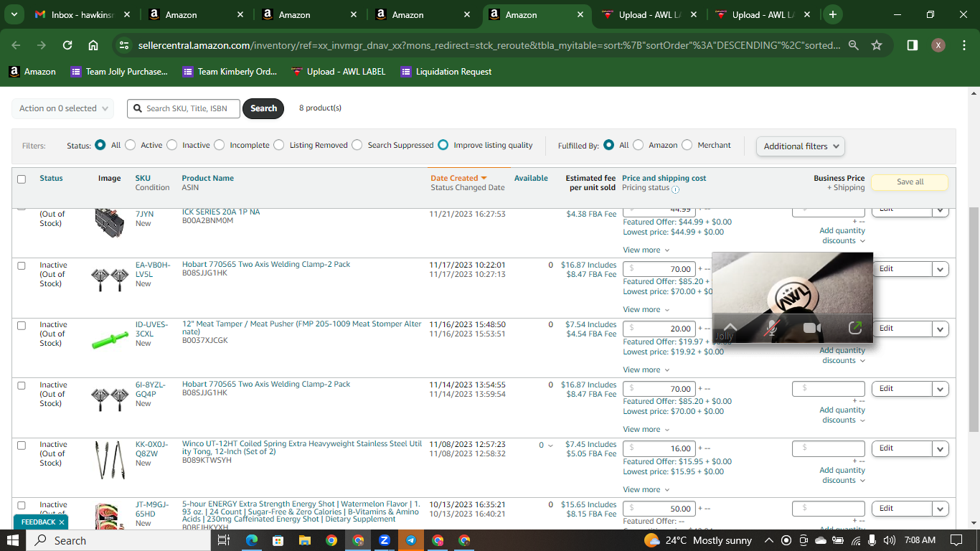Image resolution: width=980 pixels, height=551 pixels.
Task: Filter status by Inactive
Action: (172, 145)
